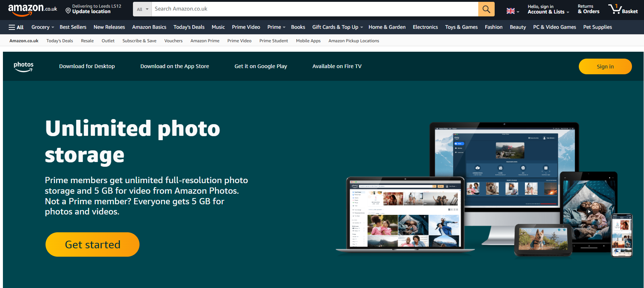The width and height of the screenshot is (644, 288).
Task: Open Amazon Prime in subnav
Action: tap(205, 41)
